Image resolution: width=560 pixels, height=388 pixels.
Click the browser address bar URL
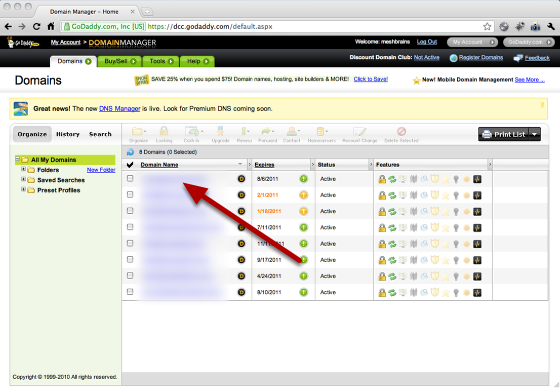pos(210,26)
